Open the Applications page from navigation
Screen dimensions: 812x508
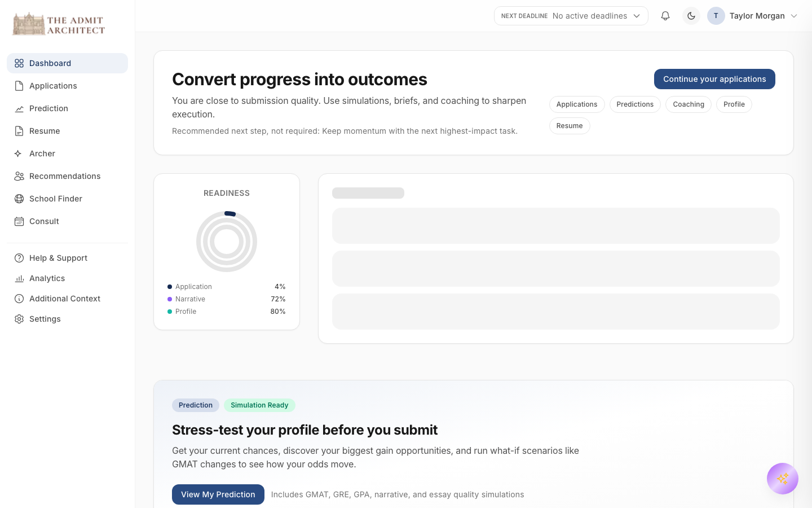coord(53,86)
